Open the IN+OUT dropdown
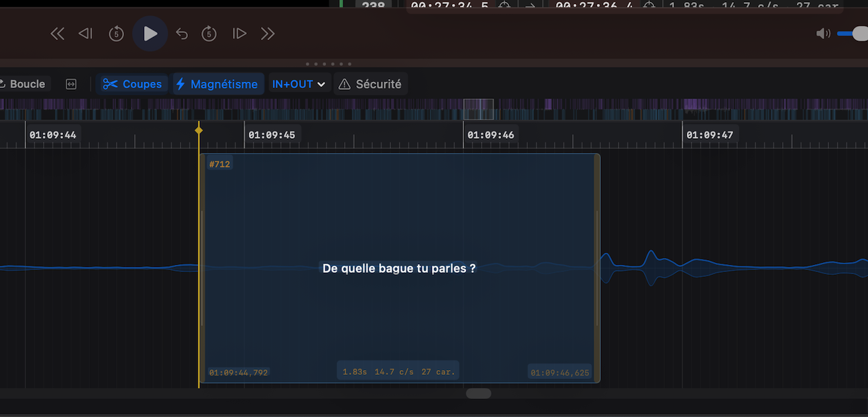 [299, 84]
